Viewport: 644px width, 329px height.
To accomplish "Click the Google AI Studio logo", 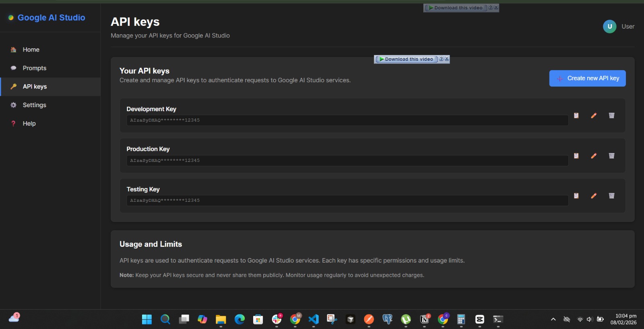I will pos(47,18).
